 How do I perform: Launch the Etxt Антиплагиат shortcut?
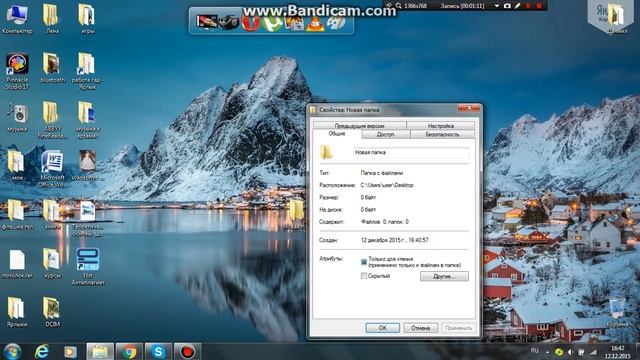tap(87, 266)
